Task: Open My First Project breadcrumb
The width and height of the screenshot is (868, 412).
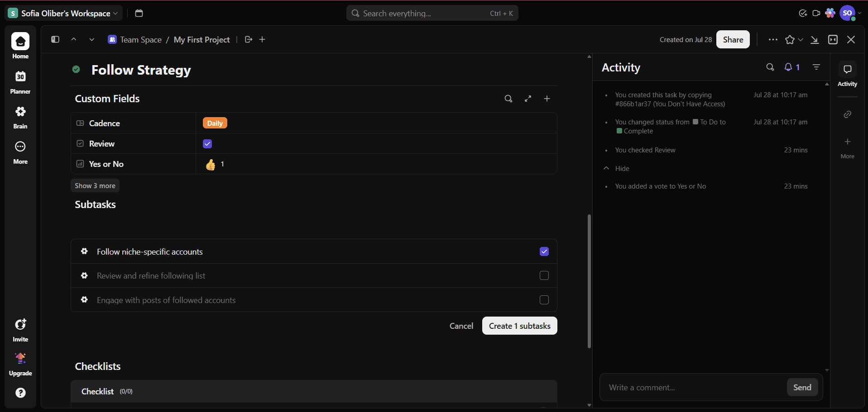Action: [x=202, y=39]
